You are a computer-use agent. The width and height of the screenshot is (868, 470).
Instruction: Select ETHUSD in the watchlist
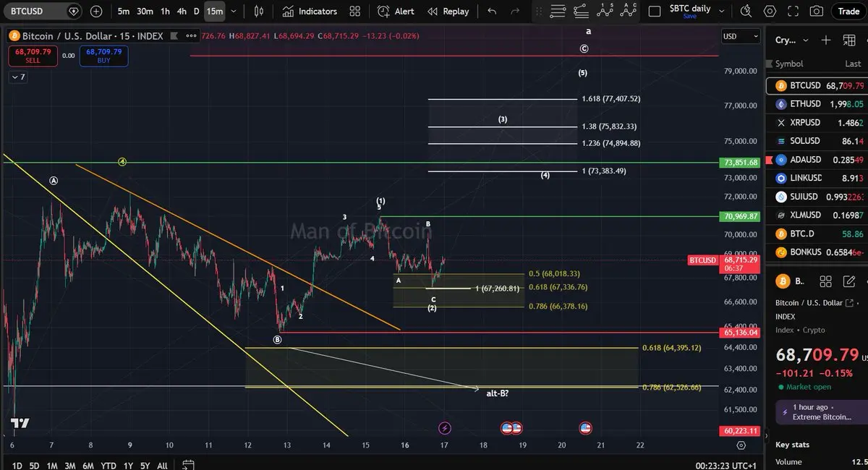pos(817,104)
